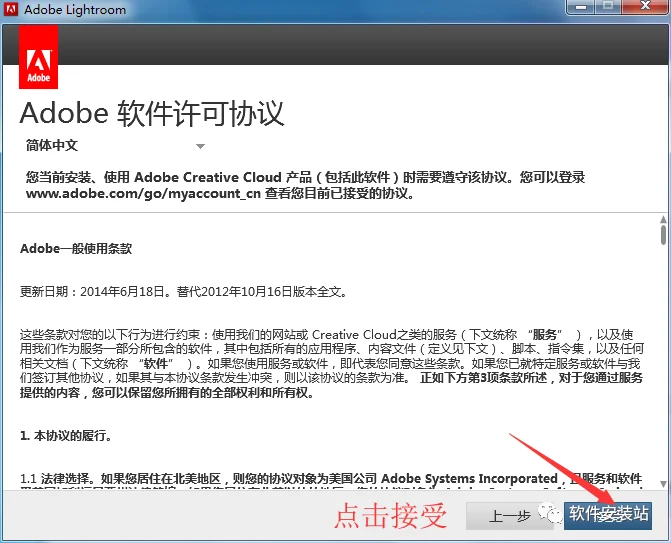The width and height of the screenshot is (671, 543).
Task: Click the text 更新日期：2014年6月18日
Action: 92,292
